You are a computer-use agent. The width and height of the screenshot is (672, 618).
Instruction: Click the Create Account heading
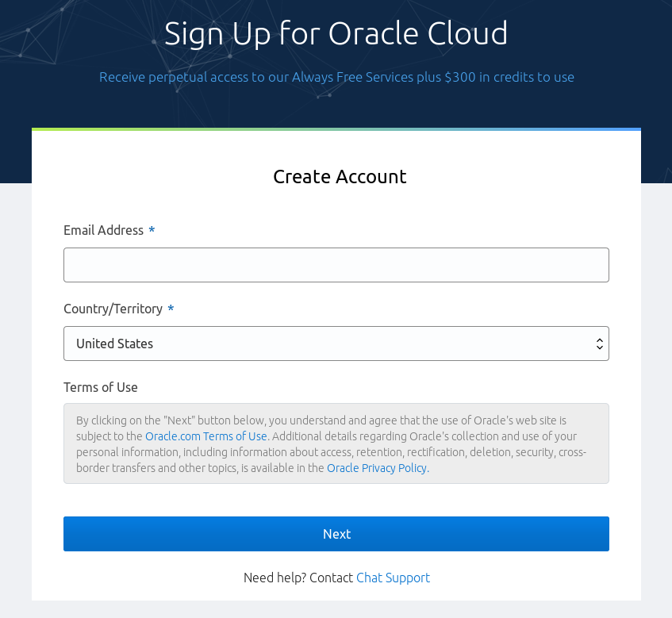coord(340,176)
